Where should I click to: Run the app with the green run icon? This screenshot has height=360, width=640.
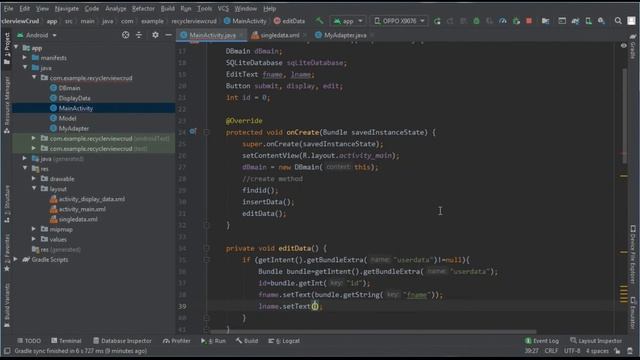click(437, 21)
